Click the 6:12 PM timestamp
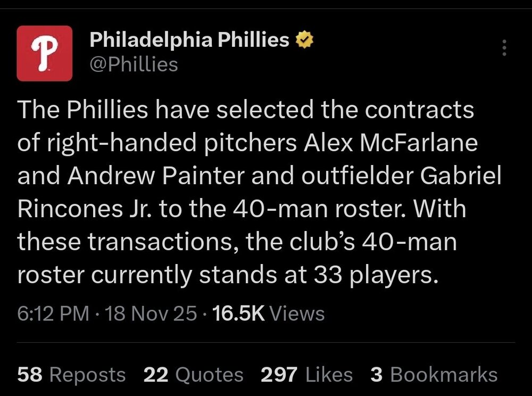Viewport: 532px width, 396px height. pyautogui.click(x=53, y=313)
